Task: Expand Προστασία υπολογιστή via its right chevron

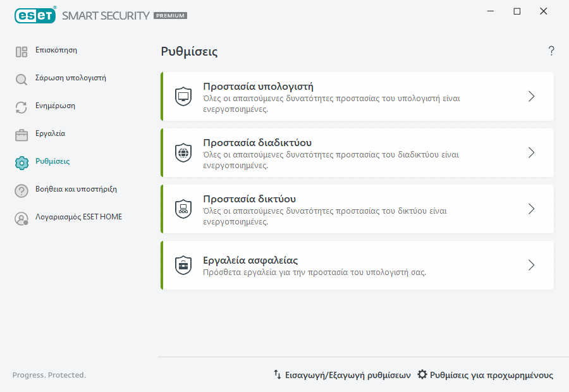Action: coord(531,95)
